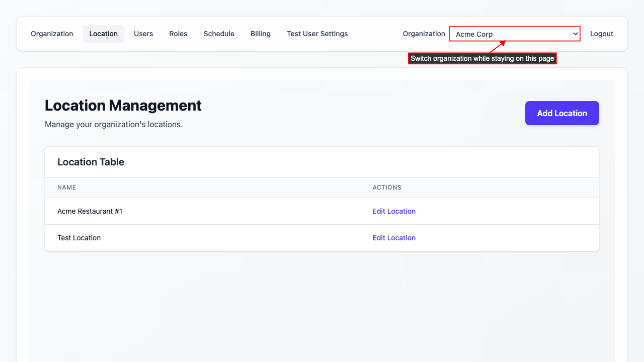The width and height of the screenshot is (644, 362).
Task: Click the ACTIONS column header
Action: [387, 188]
